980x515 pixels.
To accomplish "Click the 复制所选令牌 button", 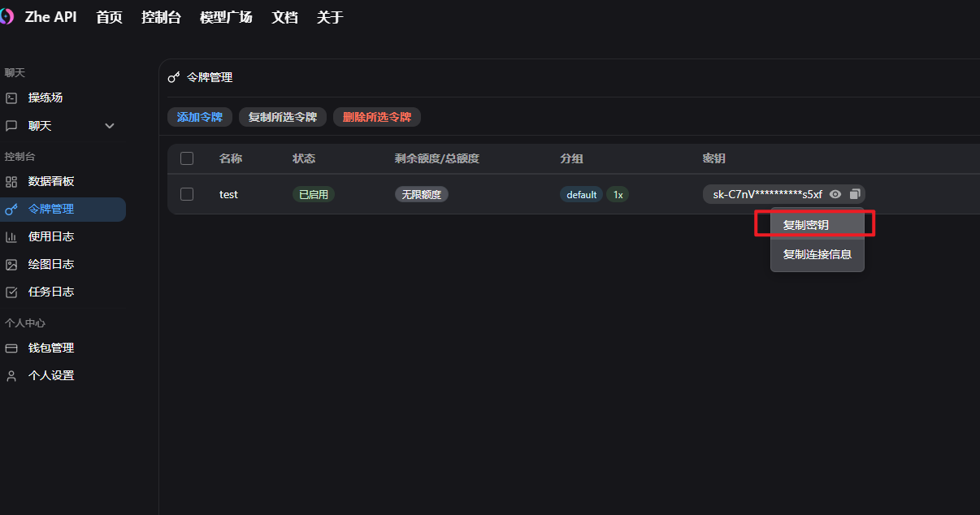I will coord(283,117).
